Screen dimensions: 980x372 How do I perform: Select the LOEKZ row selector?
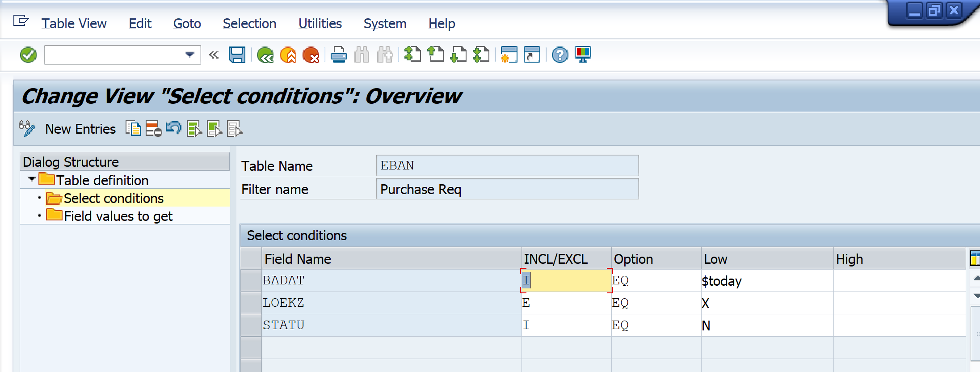[x=251, y=303]
